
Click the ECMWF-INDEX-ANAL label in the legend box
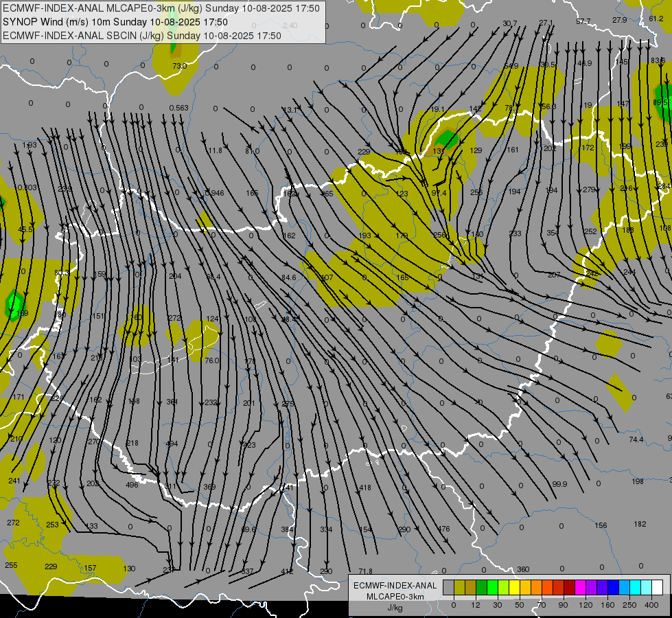click(x=395, y=586)
